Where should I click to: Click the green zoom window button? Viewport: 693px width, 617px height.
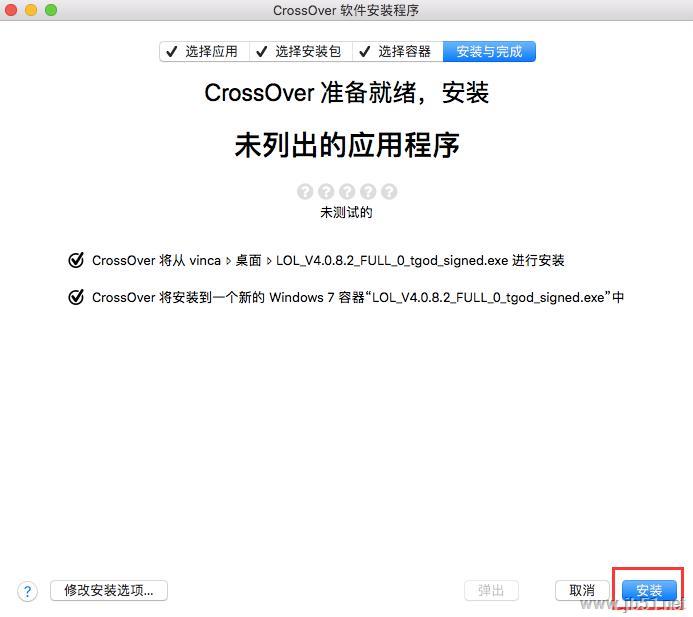pyautogui.click(x=51, y=10)
